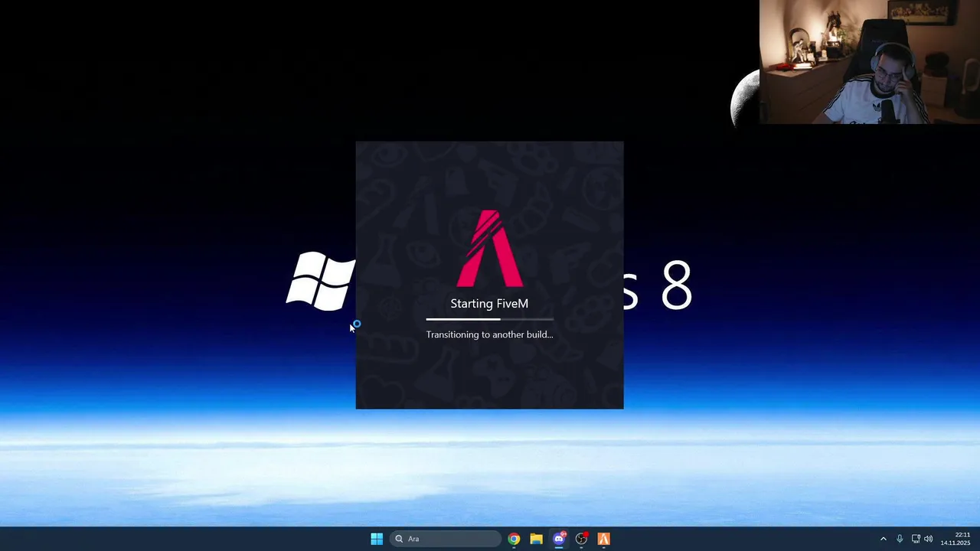The image size is (980, 551).
Task: Click the 'Starting FiveM' title text
Action: click(489, 304)
